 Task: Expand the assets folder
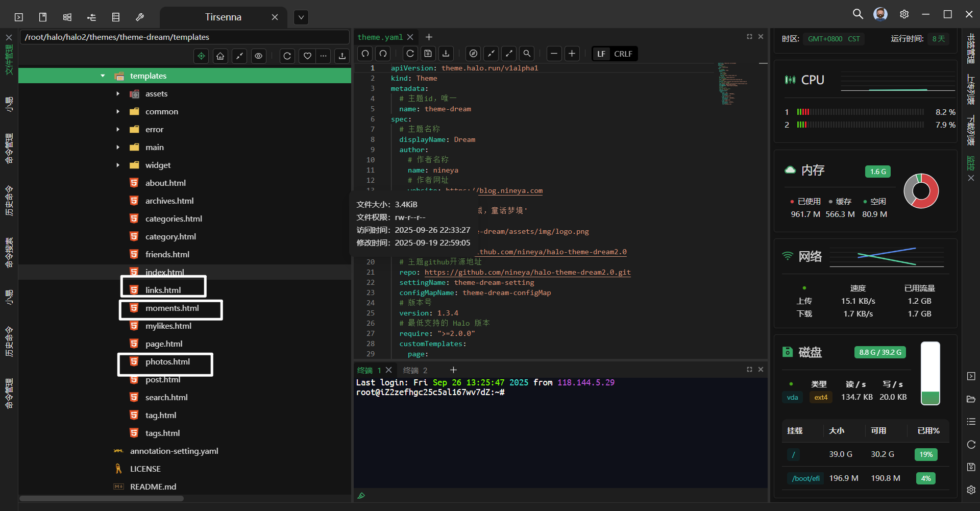coord(118,94)
